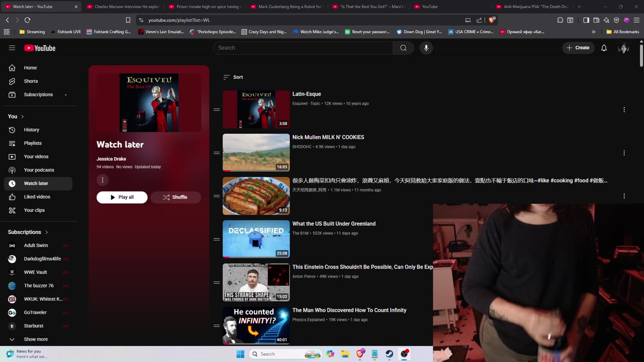Open the YouTube hamburger guide menu
644x362 pixels.
tap(12, 48)
